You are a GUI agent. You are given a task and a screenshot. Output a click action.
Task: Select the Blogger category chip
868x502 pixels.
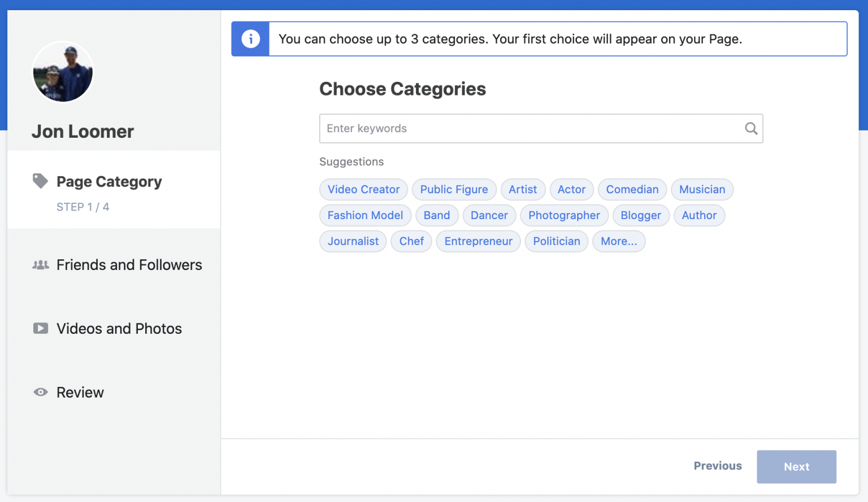[x=641, y=216]
